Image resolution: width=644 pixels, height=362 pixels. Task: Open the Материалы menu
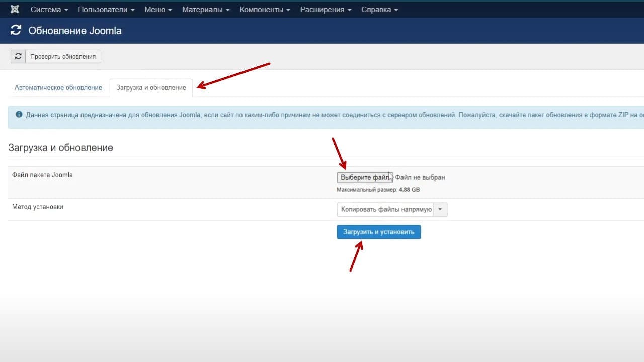click(206, 10)
